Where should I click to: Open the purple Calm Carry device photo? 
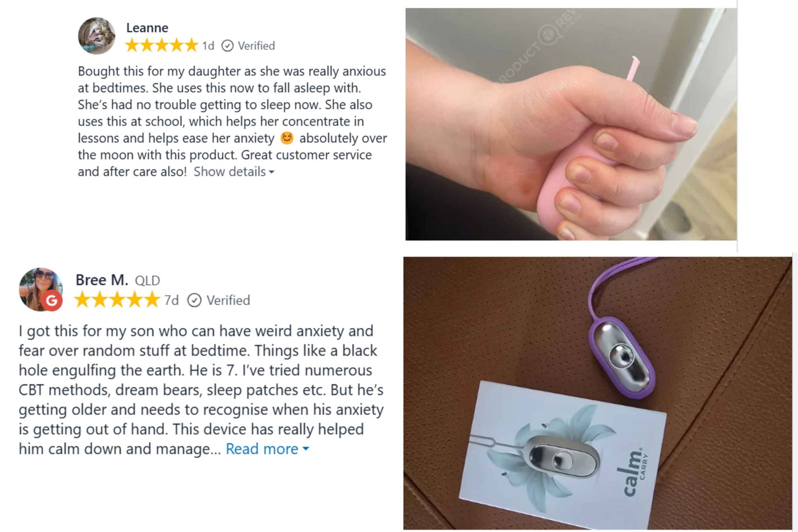coord(597,393)
